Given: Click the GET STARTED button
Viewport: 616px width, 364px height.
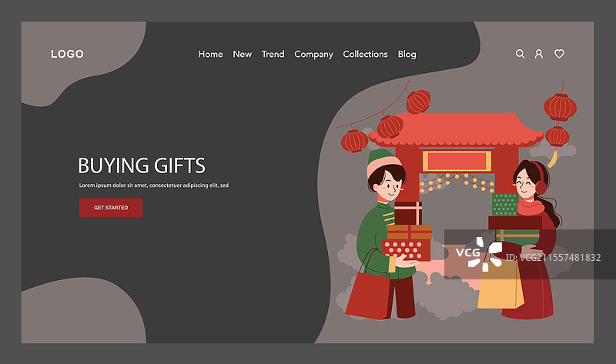Looking at the screenshot, I should pyautogui.click(x=111, y=208).
